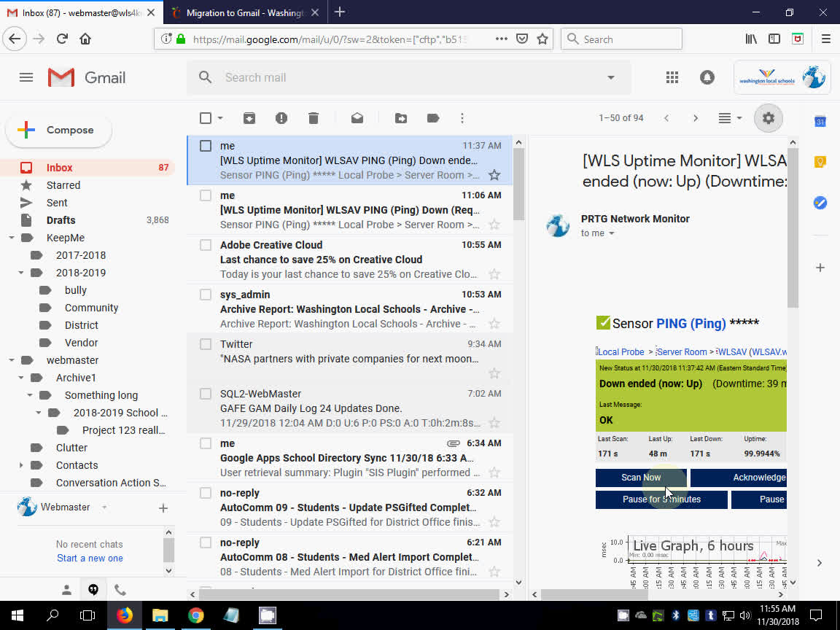Collapse the 2018-2019 label in the sidebar
840x630 pixels.
pyautogui.click(x=21, y=272)
